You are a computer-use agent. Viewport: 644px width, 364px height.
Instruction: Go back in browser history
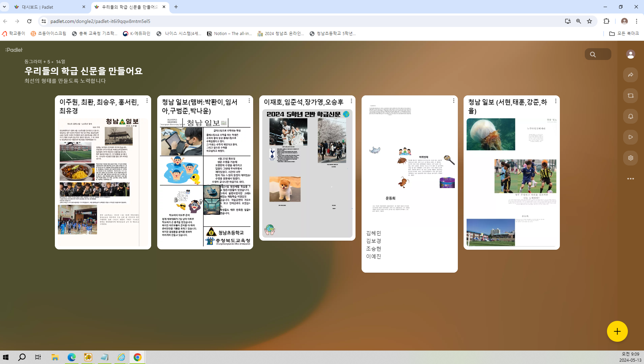click(5, 21)
